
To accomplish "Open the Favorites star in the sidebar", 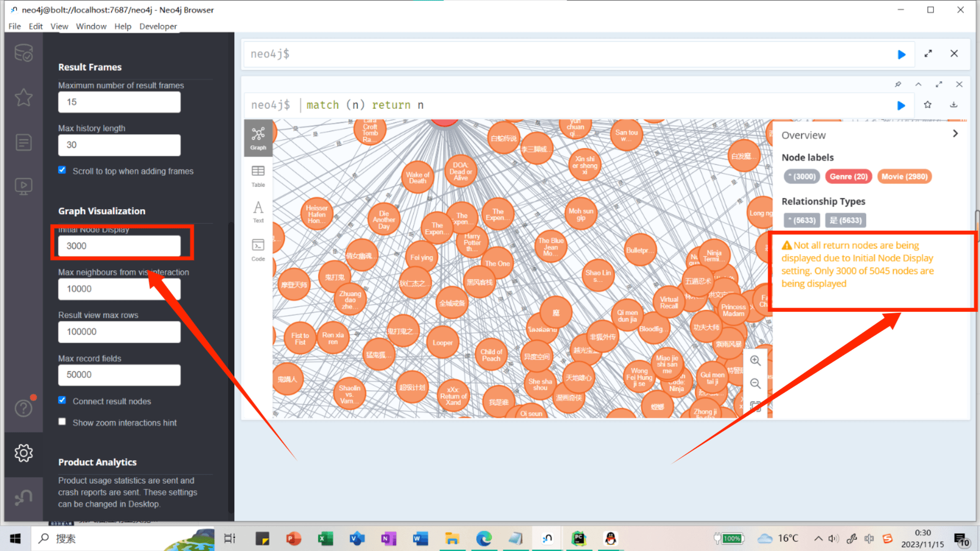I will pyautogui.click(x=23, y=97).
